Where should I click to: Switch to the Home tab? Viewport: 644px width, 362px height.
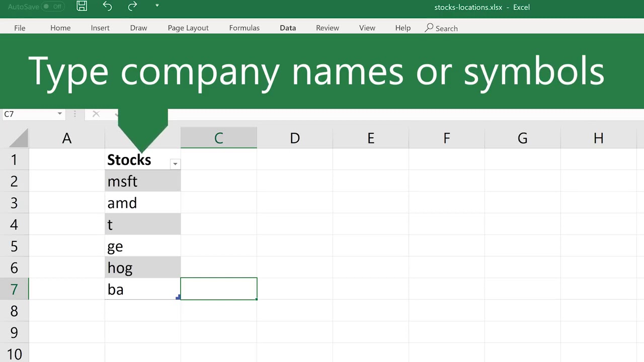(60, 28)
